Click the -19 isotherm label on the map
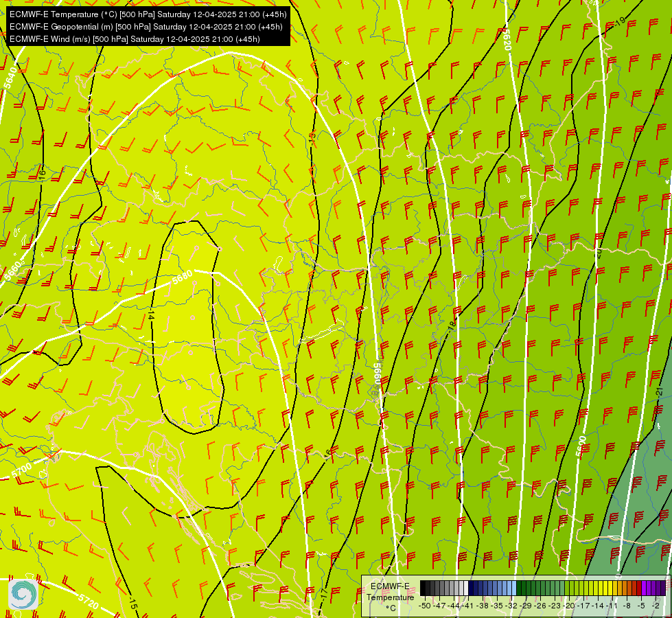Viewport: 672px width, 618px height. (x=620, y=21)
